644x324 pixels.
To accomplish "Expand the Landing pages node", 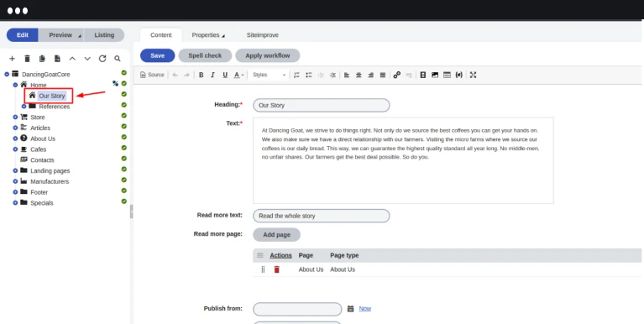I will click(x=15, y=170).
